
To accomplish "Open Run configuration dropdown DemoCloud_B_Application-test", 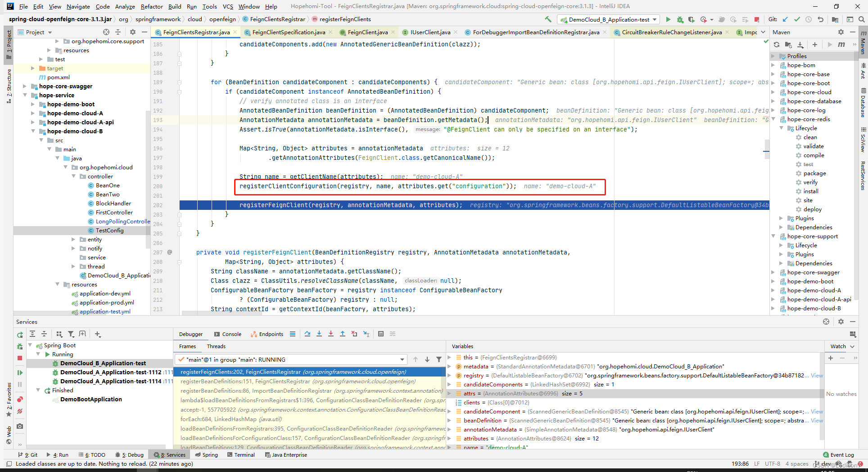I will point(608,19).
